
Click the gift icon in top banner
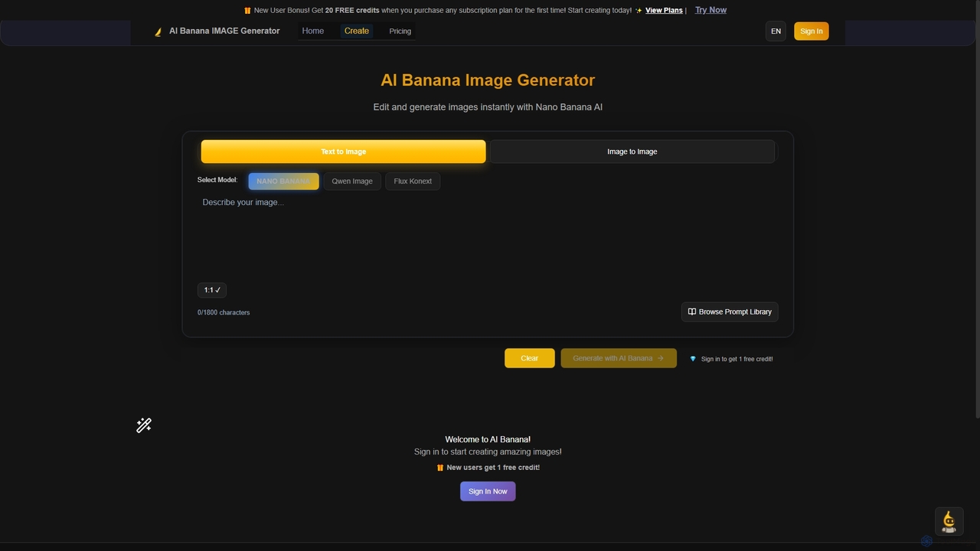[x=247, y=11]
